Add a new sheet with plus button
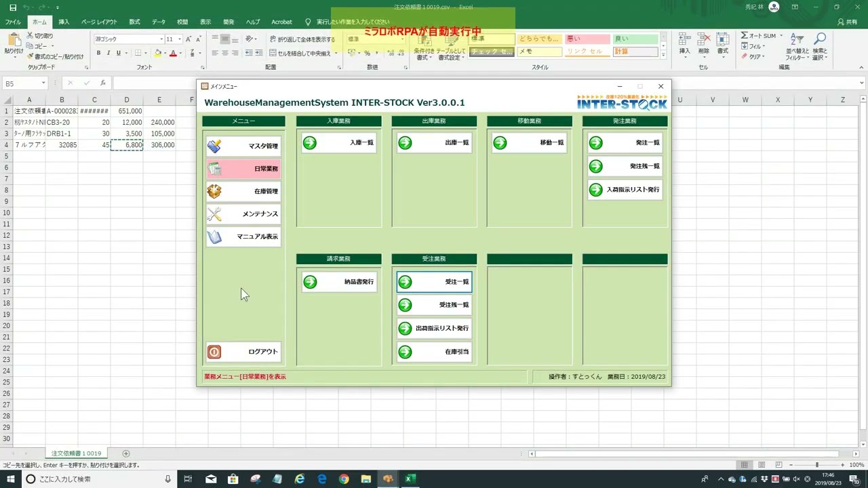This screenshot has height=488, width=868. (125, 453)
